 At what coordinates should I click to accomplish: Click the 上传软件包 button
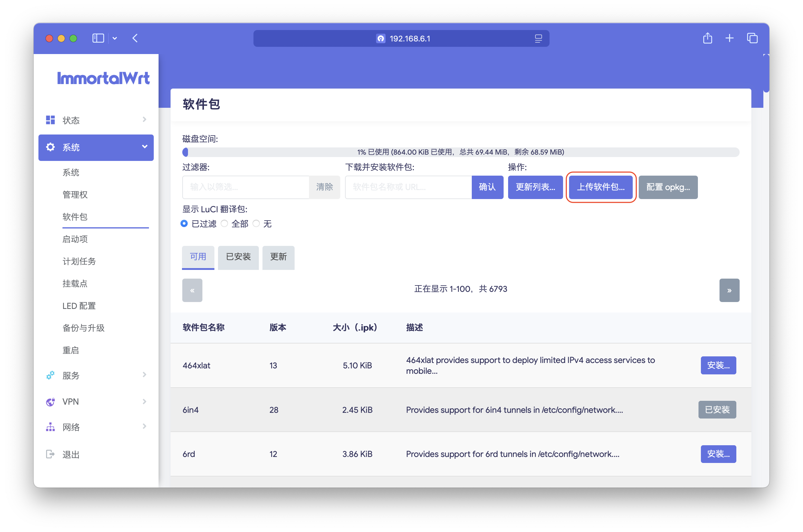pos(600,187)
